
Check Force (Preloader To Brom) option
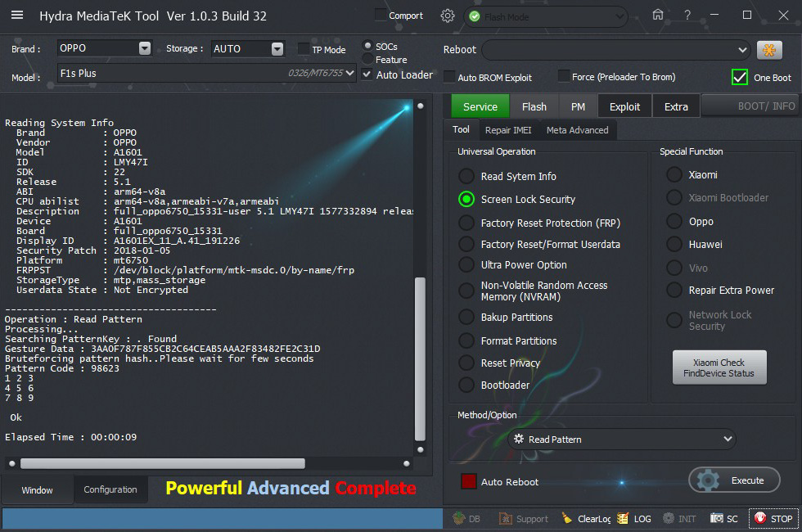[564, 76]
